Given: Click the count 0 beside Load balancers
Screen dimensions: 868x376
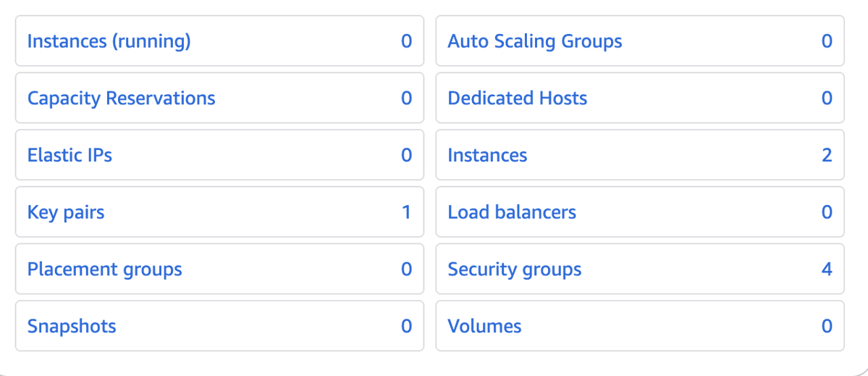Looking at the screenshot, I should click(x=827, y=213).
